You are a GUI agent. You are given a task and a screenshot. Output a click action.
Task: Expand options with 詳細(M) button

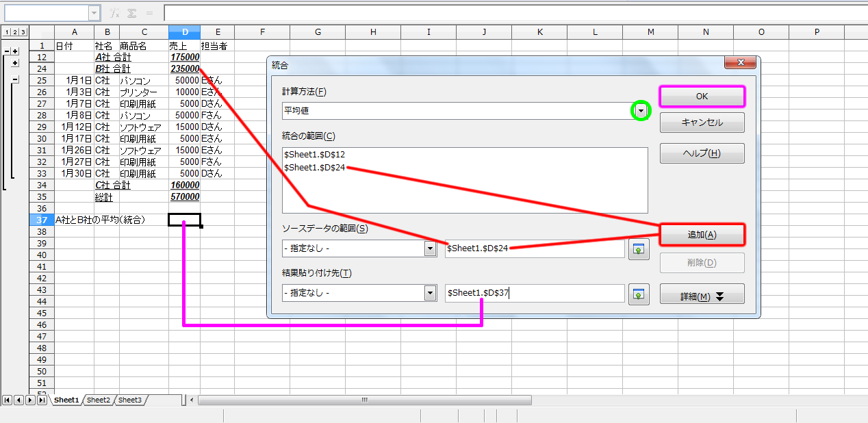click(x=702, y=296)
